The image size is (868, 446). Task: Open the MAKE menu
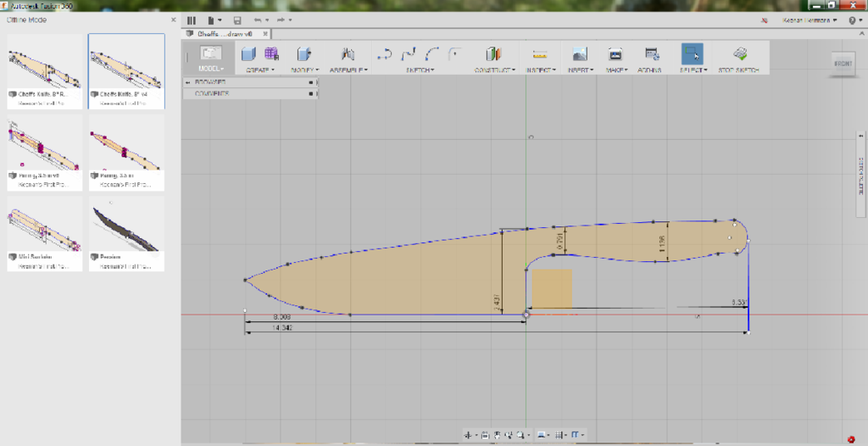[x=616, y=70]
